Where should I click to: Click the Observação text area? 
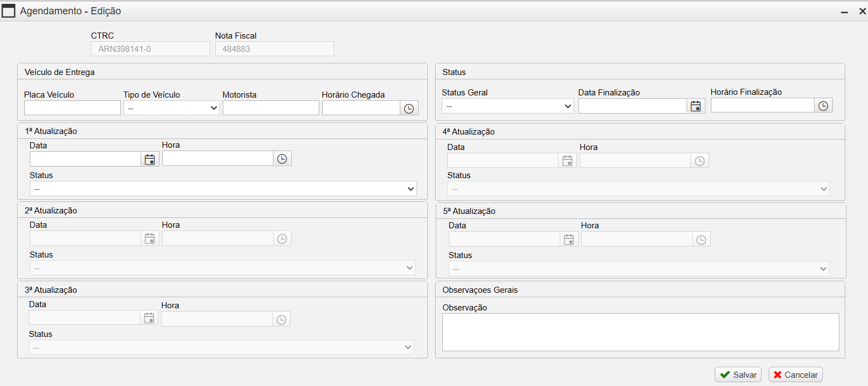pos(640,333)
